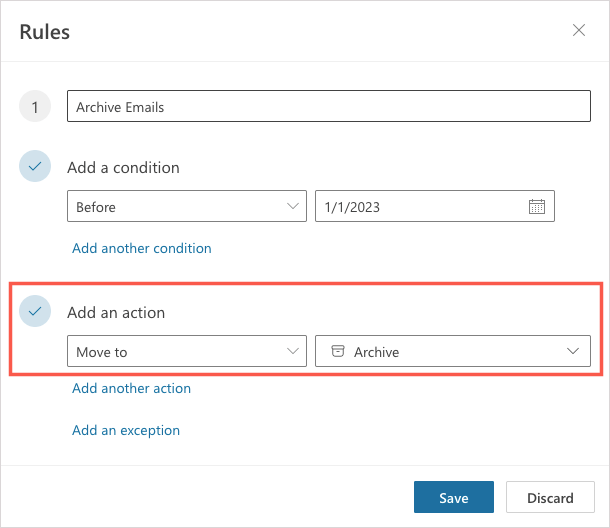This screenshot has width=610, height=528.
Task: Select the Archive text in folder box
Action: pos(377,351)
